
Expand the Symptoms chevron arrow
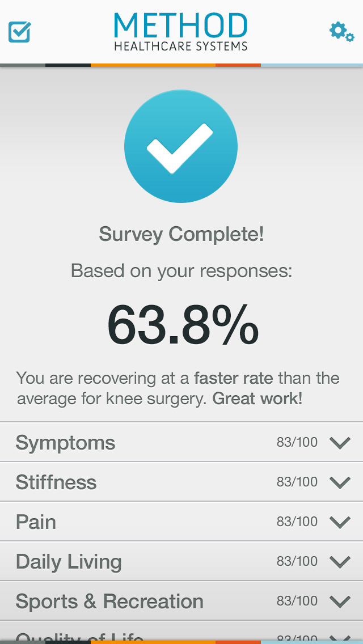click(x=340, y=443)
